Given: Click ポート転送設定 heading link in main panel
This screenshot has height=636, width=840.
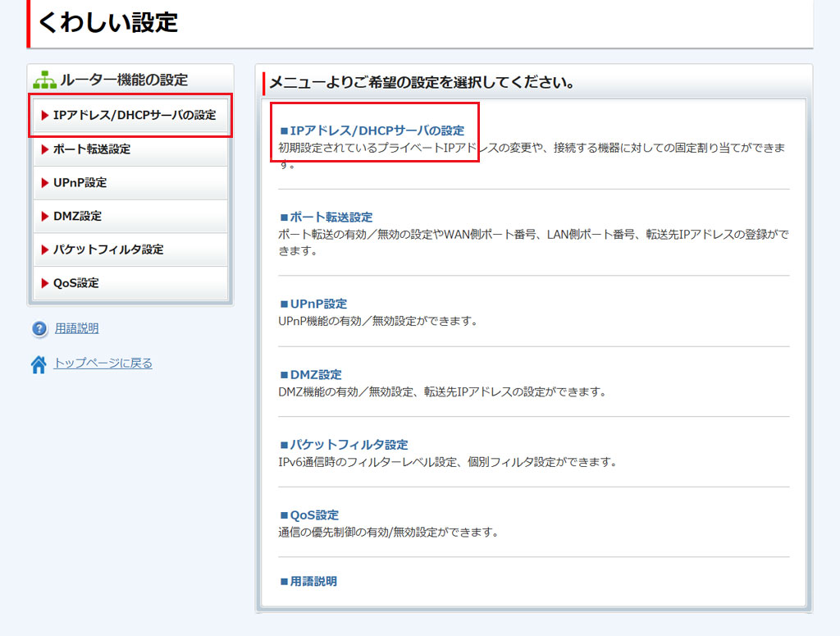Looking at the screenshot, I should (x=331, y=217).
